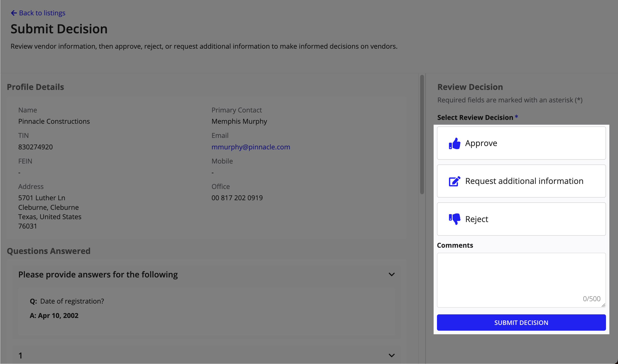Collapse 'Please provide answers for the following' section
This screenshot has width=618, height=364.
pos(392,275)
